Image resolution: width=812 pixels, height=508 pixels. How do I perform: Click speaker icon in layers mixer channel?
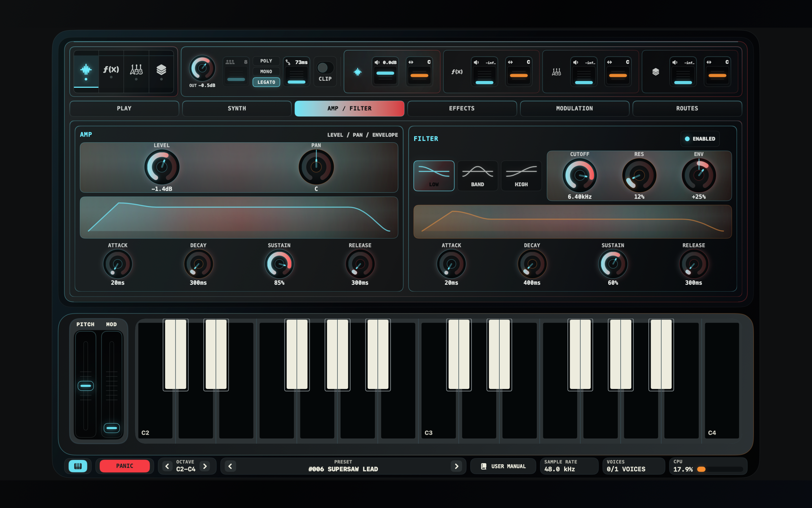tap(675, 62)
